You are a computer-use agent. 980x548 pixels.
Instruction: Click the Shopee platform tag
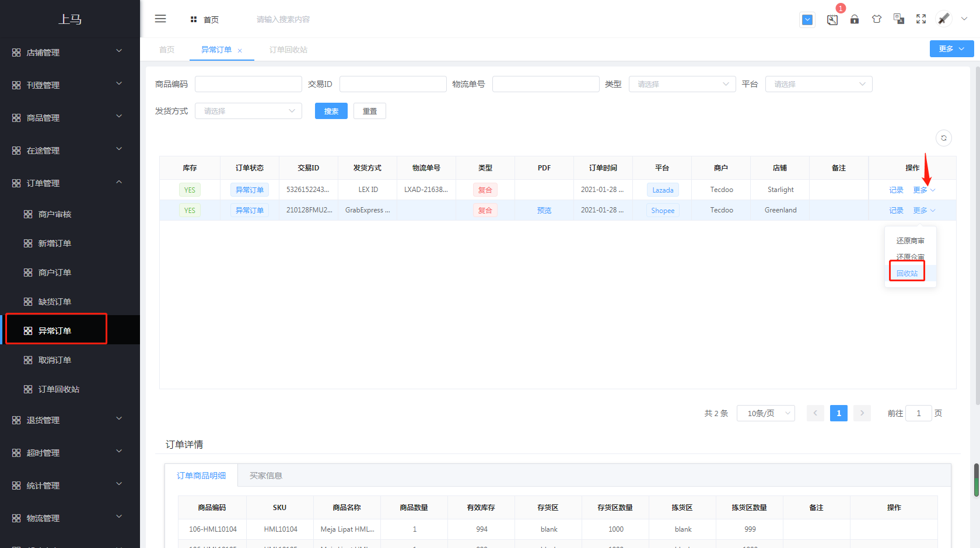663,211
